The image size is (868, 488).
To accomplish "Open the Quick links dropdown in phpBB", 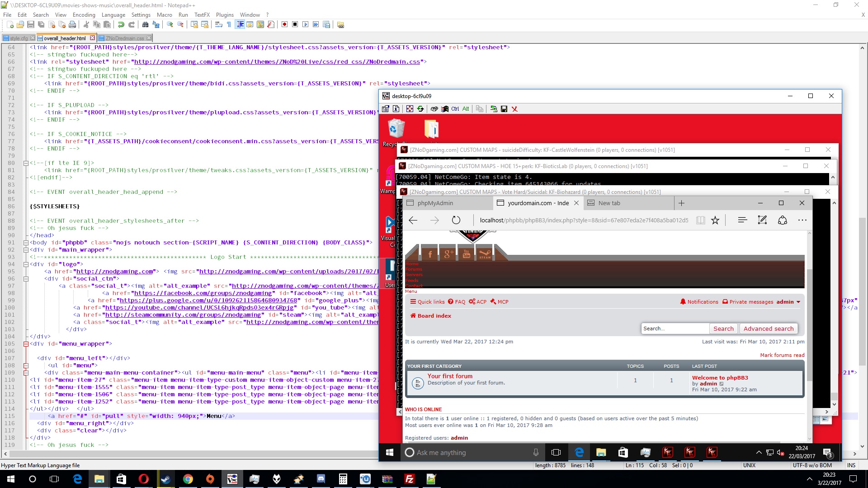I will (x=427, y=302).
